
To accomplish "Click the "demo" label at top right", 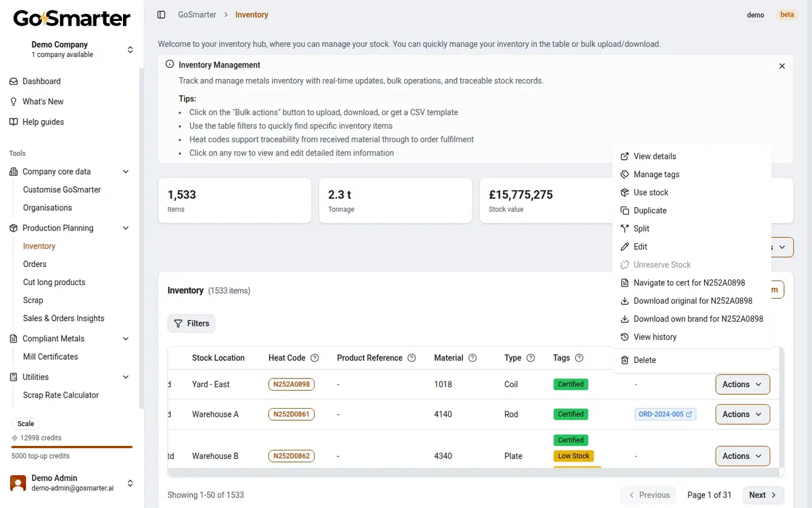I will (x=756, y=15).
